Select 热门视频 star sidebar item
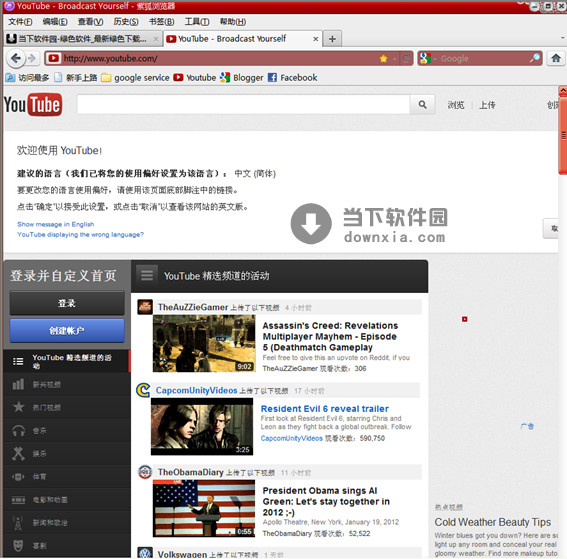This screenshot has height=559, width=567. (x=67, y=407)
